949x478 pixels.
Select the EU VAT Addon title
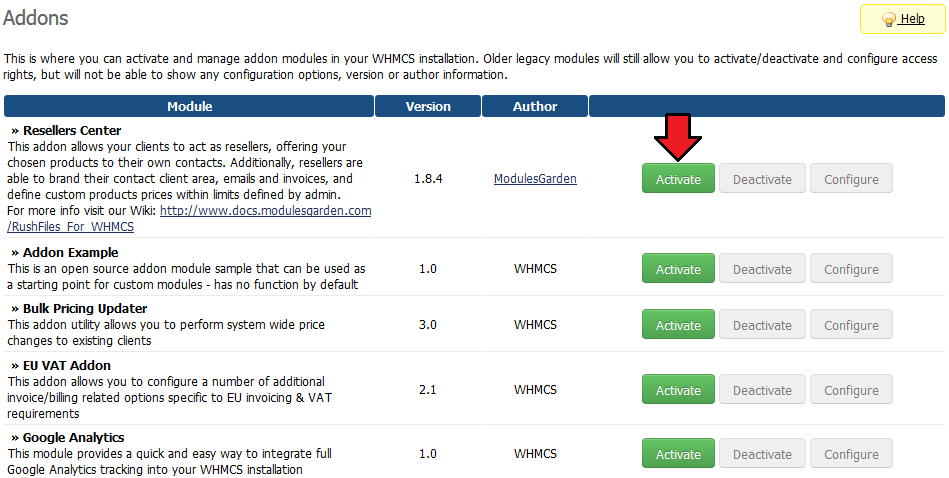coord(67,365)
